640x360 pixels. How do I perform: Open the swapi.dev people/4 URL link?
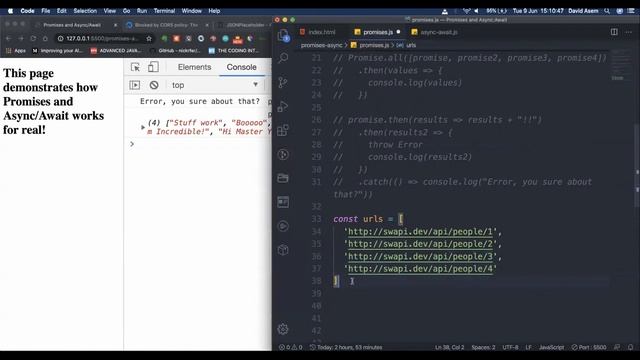420,269
